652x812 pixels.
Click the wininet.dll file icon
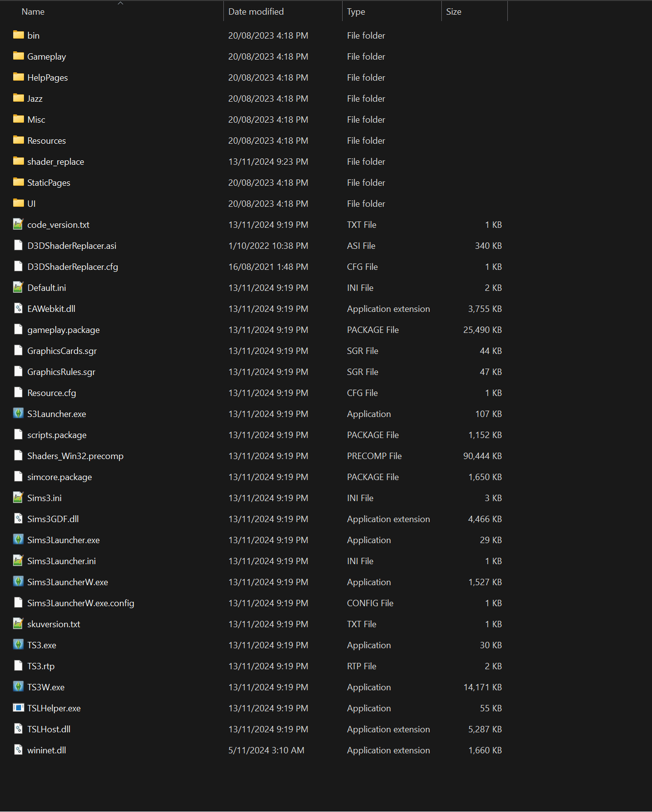(19, 750)
